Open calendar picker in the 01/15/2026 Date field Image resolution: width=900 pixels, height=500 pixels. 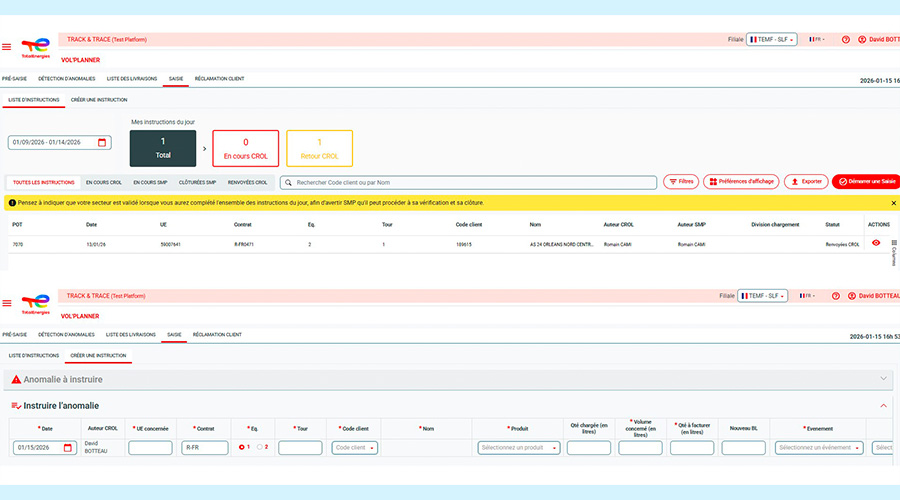[x=68, y=448]
